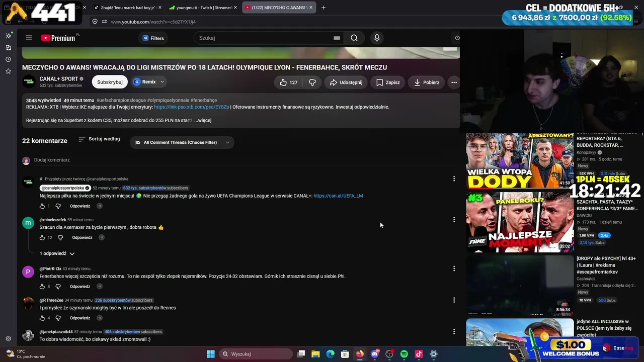Open bookmarks star in browser sidebar

point(8,71)
